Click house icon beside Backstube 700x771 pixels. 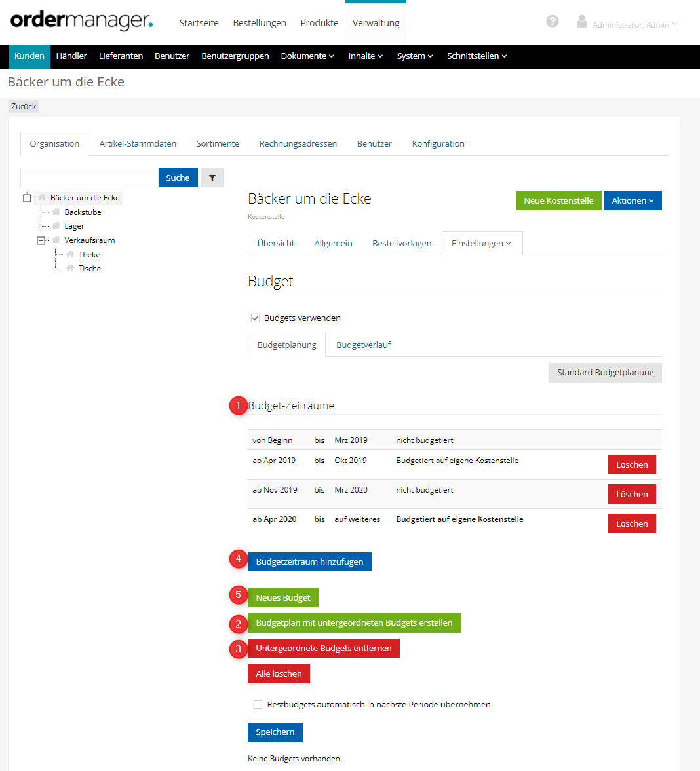click(x=56, y=212)
